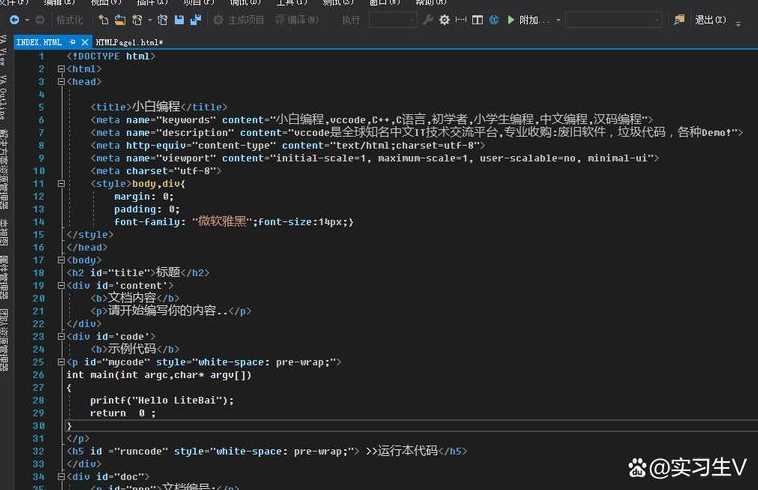Open the VA Outline side panel tab
Viewport: 758px width, 490px height.
click(3, 97)
